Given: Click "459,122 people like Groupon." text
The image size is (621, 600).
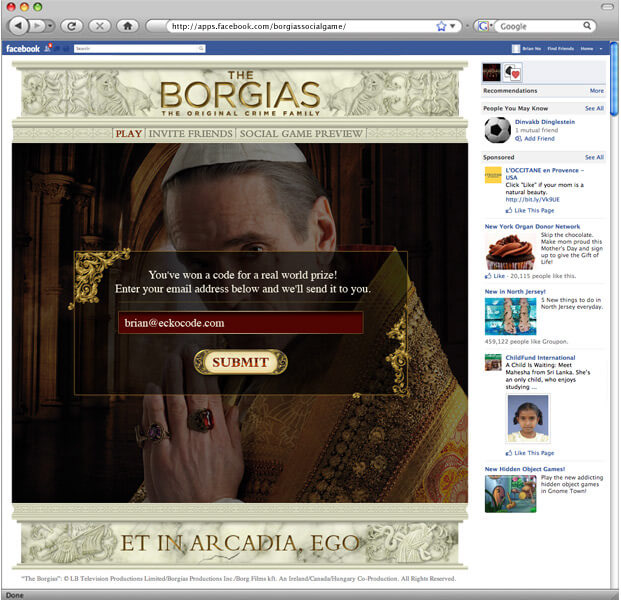Looking at the screenshot, I should coord(526,341).
